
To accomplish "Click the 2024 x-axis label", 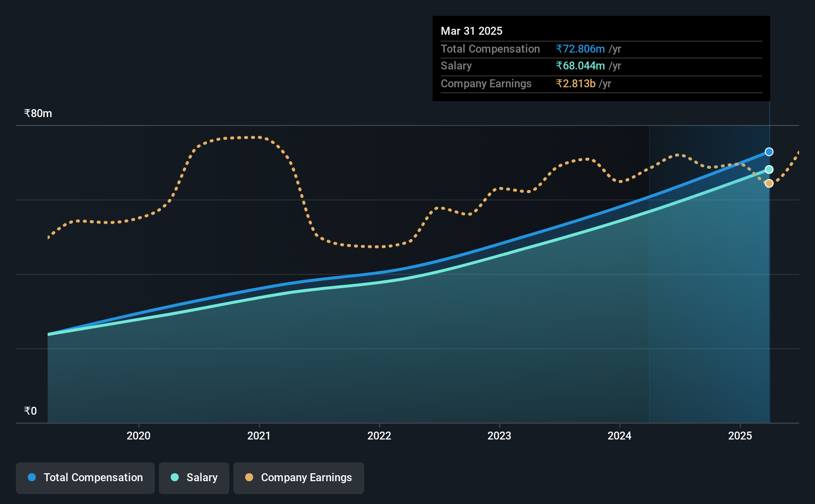I will pyautogui.click(x=619, y=436).
